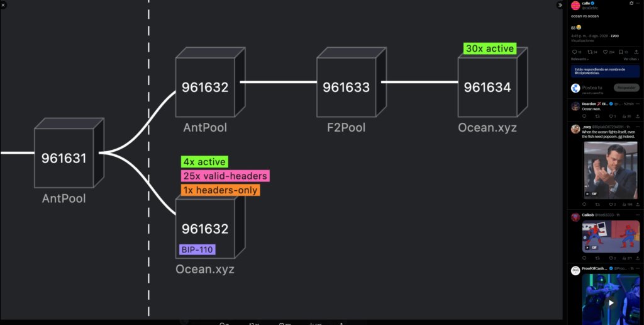Open _zoey's profile avatar

[x=575, y=129]
